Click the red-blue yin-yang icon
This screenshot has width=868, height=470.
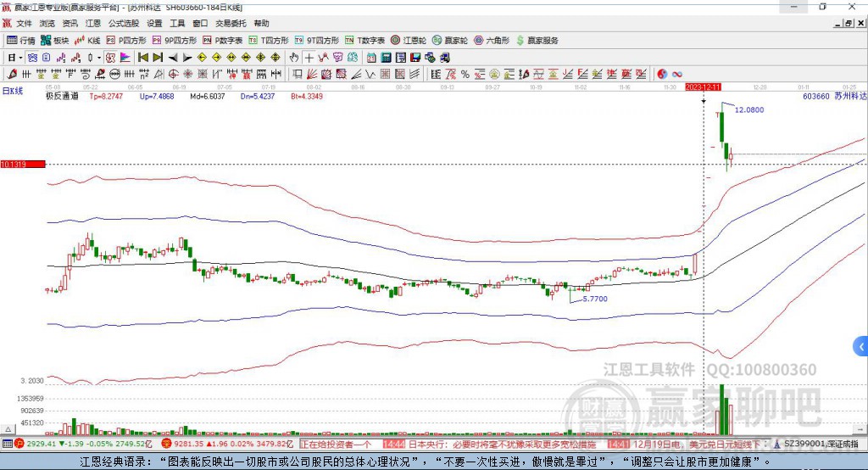coord(662,75)
